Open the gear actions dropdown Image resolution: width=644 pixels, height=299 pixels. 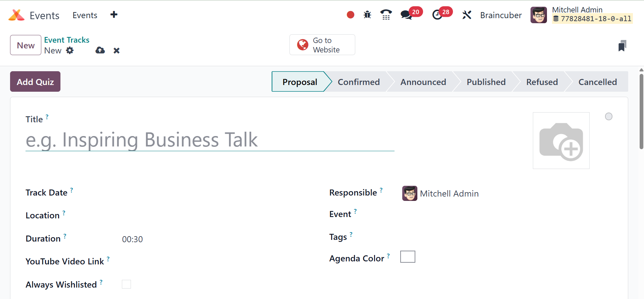coord(70,50)
